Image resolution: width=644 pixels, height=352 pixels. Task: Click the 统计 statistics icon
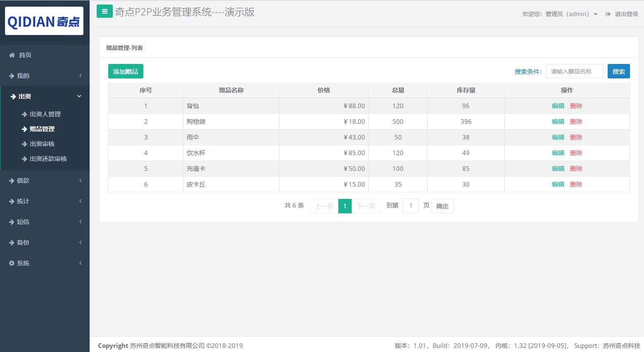coord(12,201)
